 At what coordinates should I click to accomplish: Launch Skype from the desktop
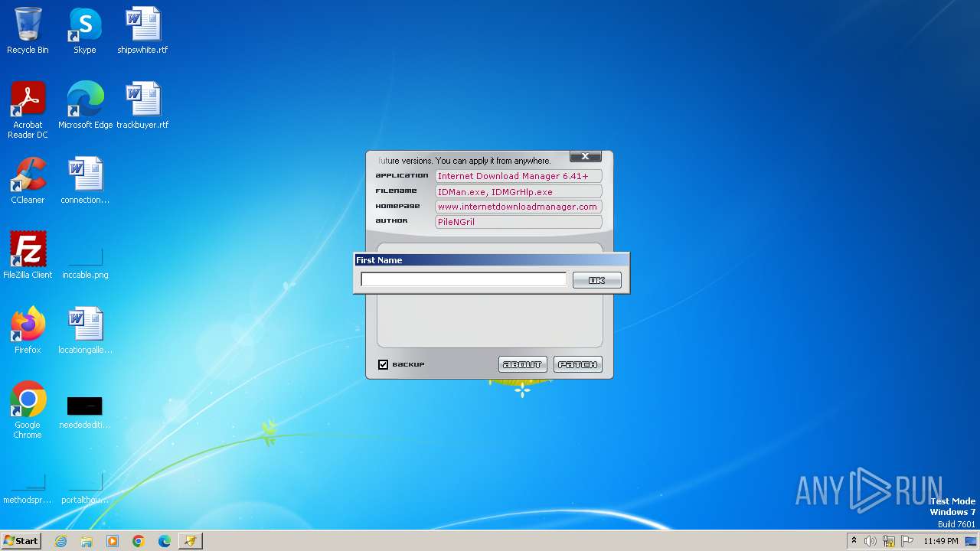click(85, 31)
